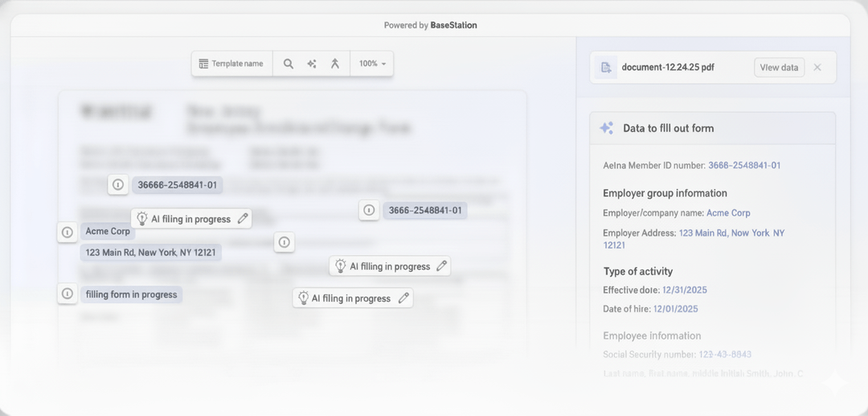The width and height of the screenshot is (868, 416).
Task: Click the standalone info icon without a label
Action: (x=285, y=242)
